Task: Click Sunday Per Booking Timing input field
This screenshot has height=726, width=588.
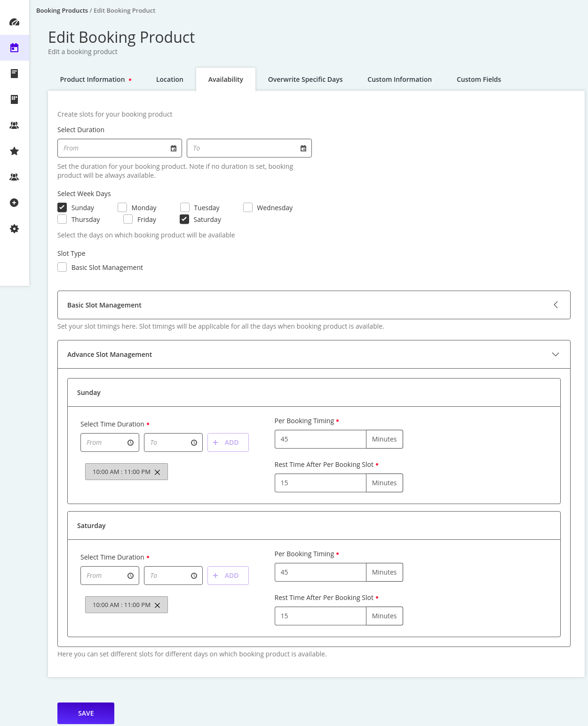Action: [320, 439]
